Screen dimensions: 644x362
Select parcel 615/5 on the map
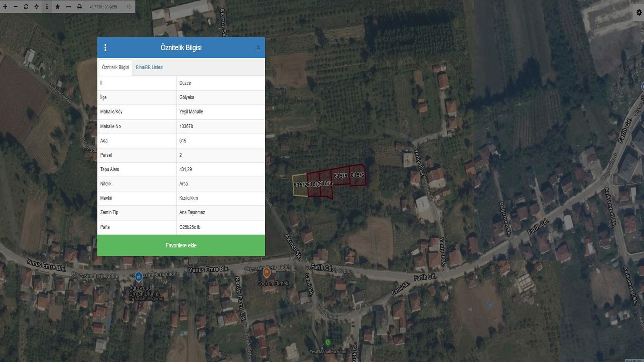[x=341, y=176]
